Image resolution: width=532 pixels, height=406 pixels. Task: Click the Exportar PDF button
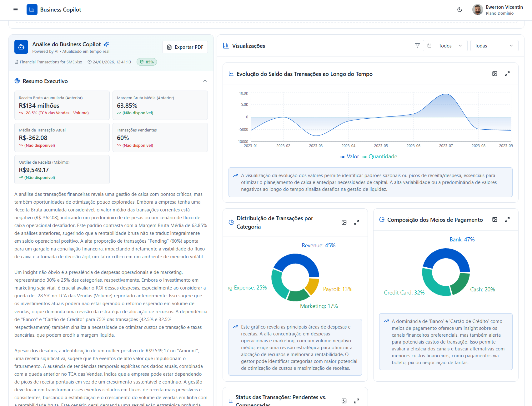coord(185,47)
